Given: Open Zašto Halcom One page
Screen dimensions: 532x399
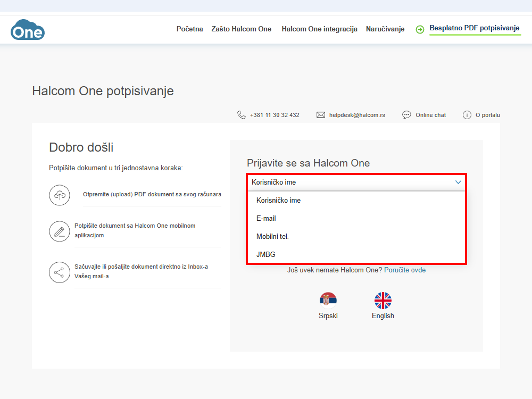Looking at the screenshot, I should pos(241,29).
